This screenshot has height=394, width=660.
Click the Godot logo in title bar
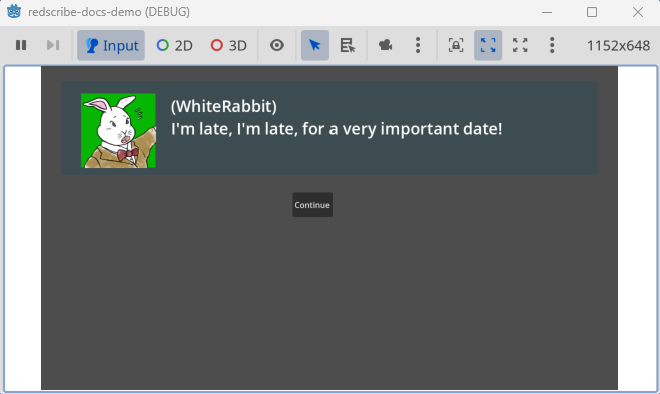click(14, 12)
